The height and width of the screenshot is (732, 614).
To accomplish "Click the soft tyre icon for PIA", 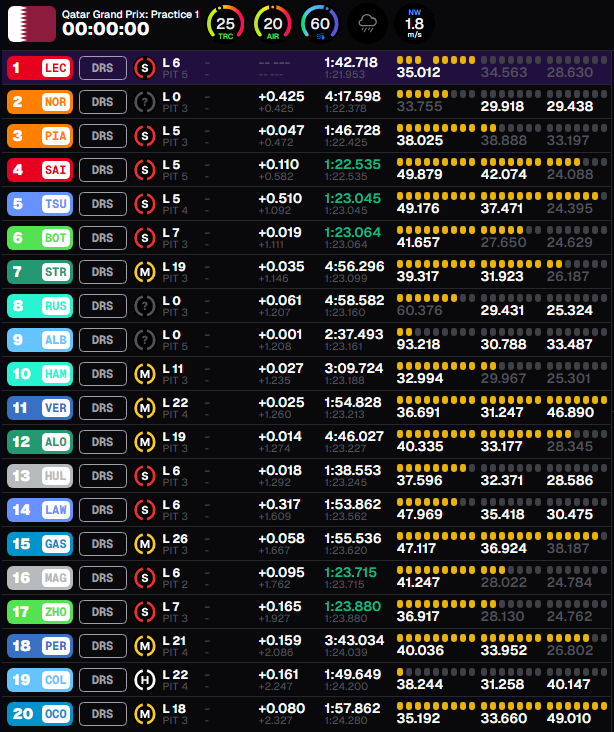I will coord(145,136).
